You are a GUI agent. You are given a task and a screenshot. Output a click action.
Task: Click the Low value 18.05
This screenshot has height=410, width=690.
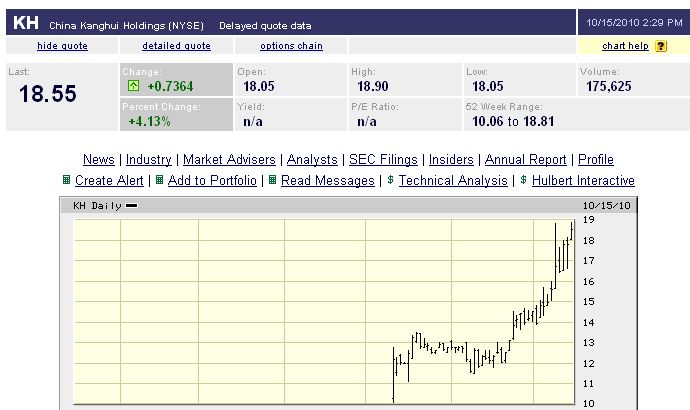(488, 86)
